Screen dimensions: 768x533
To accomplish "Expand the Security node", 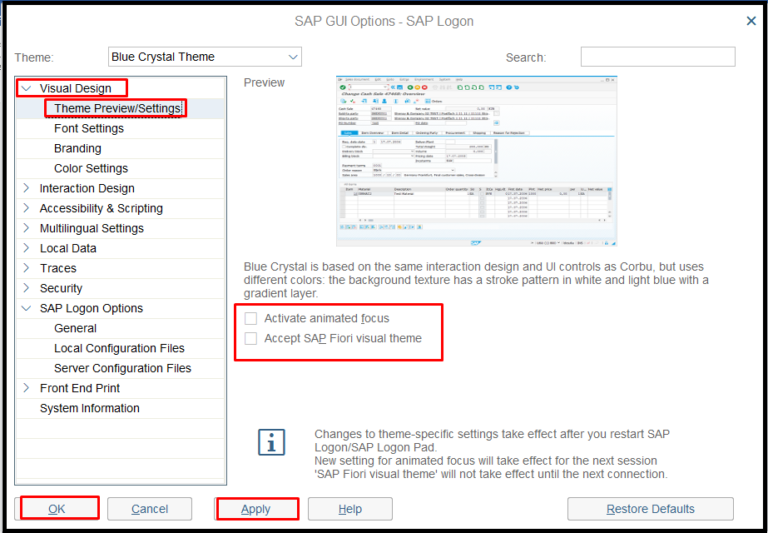I will [26, 288].
